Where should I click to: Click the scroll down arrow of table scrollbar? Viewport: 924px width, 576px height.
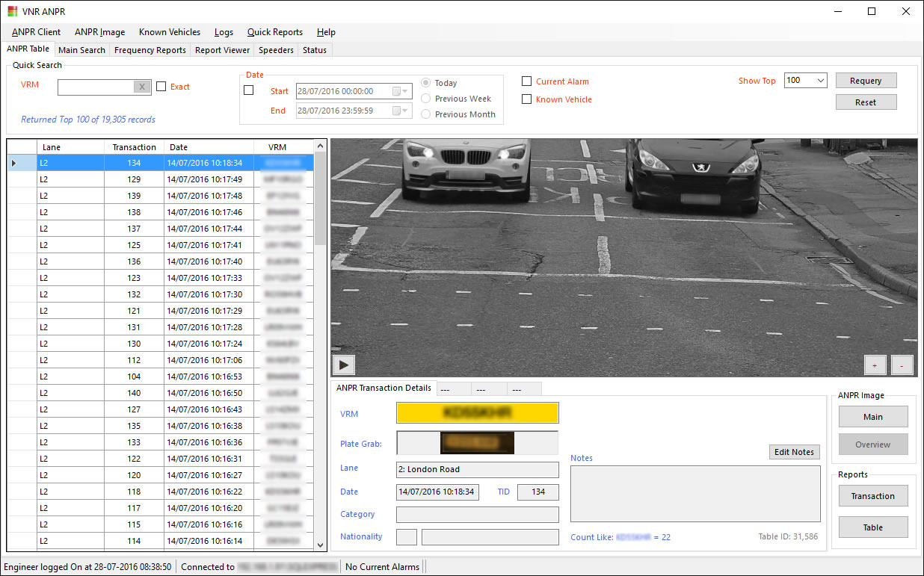(x=321, y=545)
